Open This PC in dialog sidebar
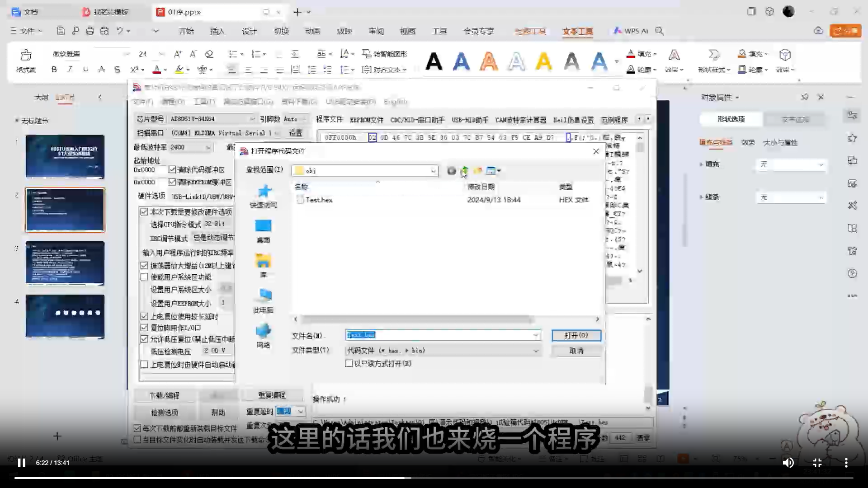This screenshot has height=488, width=868. coord(264,301)
